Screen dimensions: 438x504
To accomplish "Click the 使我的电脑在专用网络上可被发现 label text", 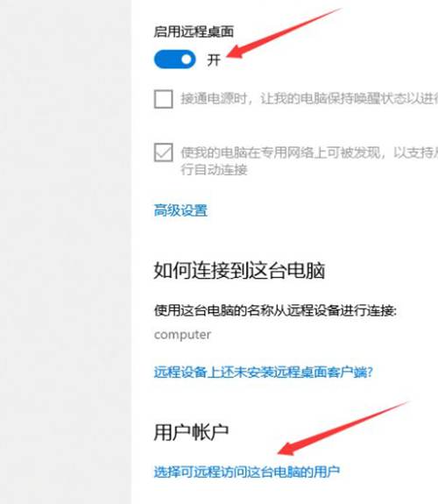I will [x=309, y=153].
